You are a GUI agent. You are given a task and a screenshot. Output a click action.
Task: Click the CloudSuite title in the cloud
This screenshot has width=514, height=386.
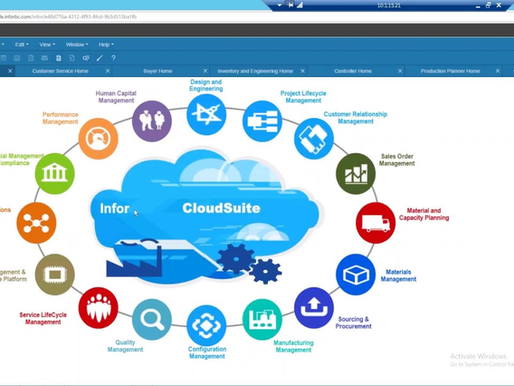tap(221, 208)
